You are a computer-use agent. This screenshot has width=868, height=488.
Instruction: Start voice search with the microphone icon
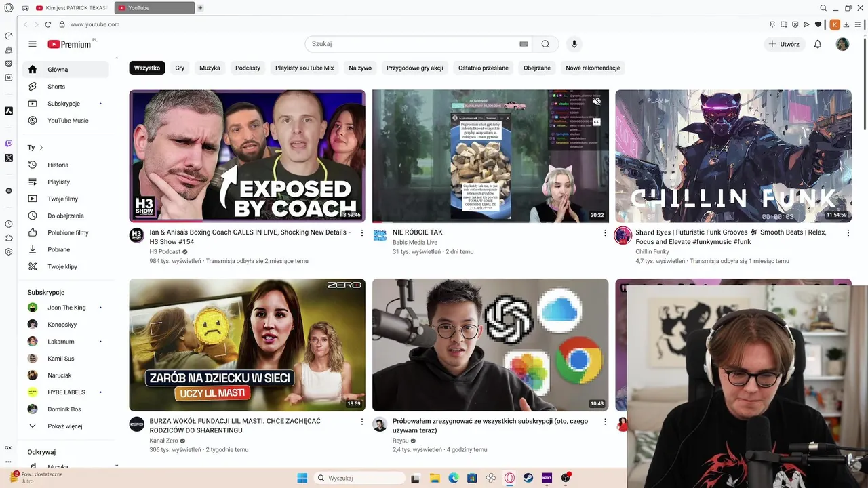click(574, 44)
